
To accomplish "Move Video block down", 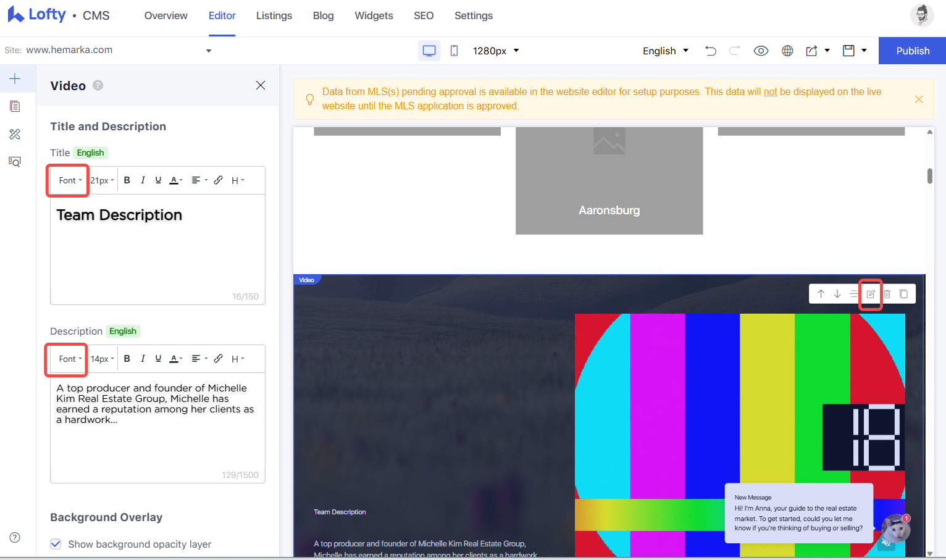I will (837, 294).
